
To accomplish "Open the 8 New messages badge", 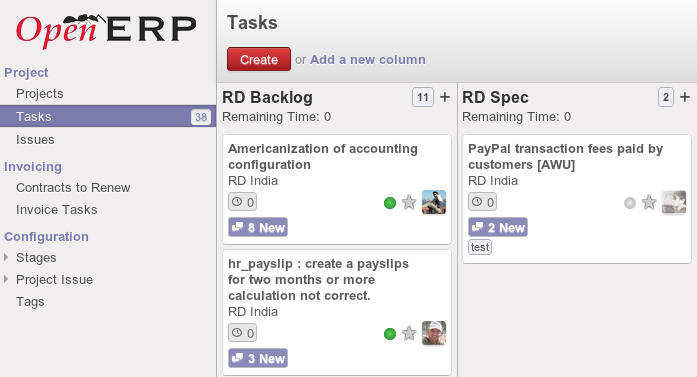I will click(x=258, y=227).
